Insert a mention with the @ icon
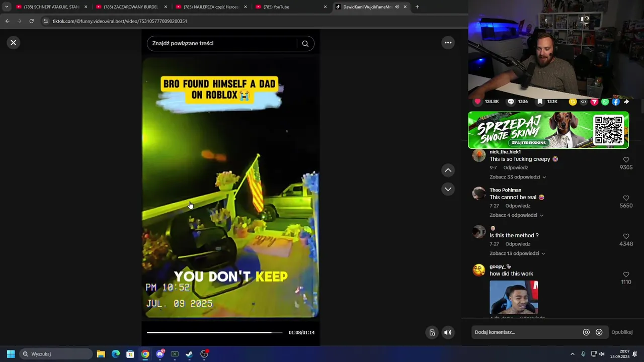This screenshot has height=362, width=644. (x=586, y=332)
